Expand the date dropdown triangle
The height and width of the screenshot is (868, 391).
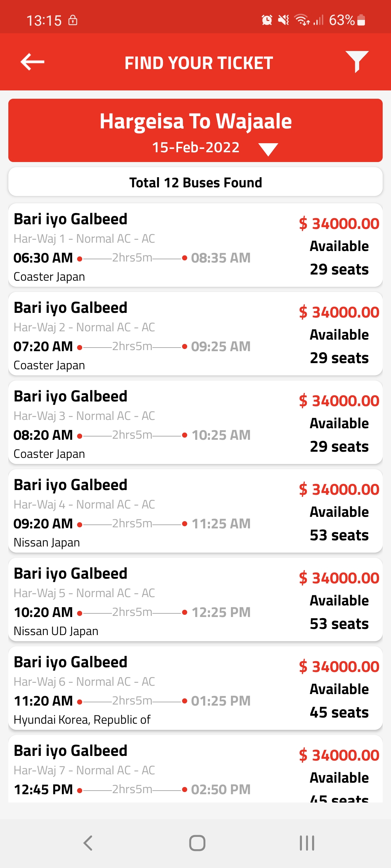click(x=268, y=149)
